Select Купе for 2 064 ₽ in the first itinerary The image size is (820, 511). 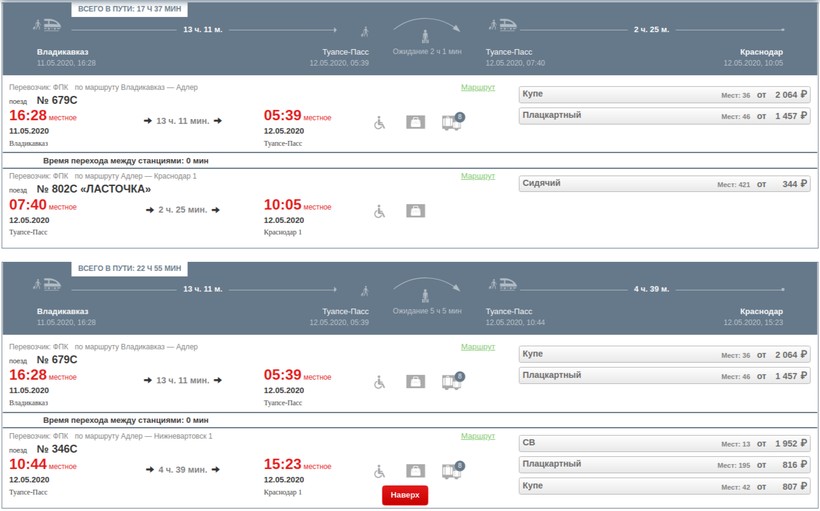[665, 95]
